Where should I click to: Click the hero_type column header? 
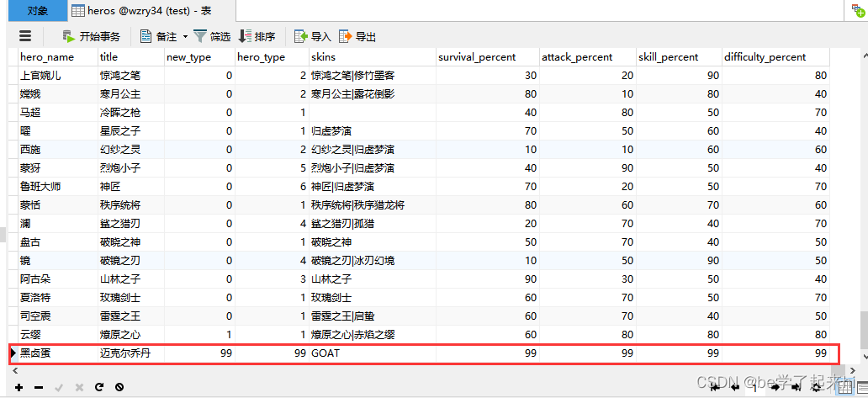[x=273, y=57]
